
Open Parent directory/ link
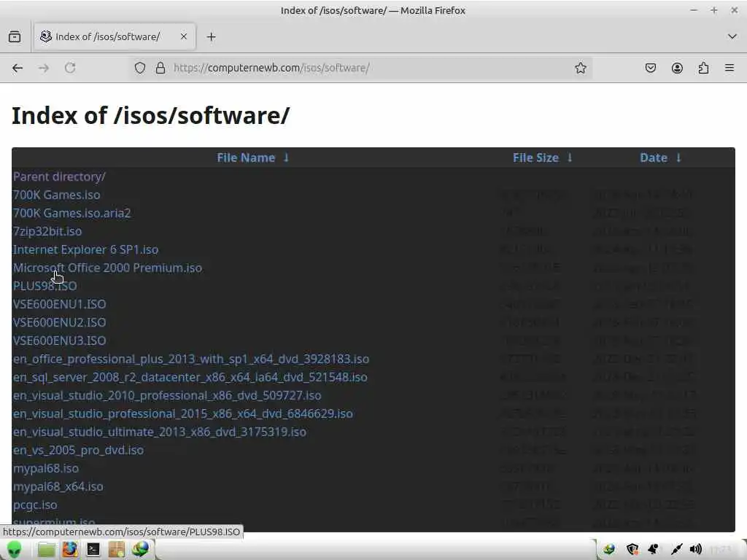pyautogui.click(x=59, y=176)
